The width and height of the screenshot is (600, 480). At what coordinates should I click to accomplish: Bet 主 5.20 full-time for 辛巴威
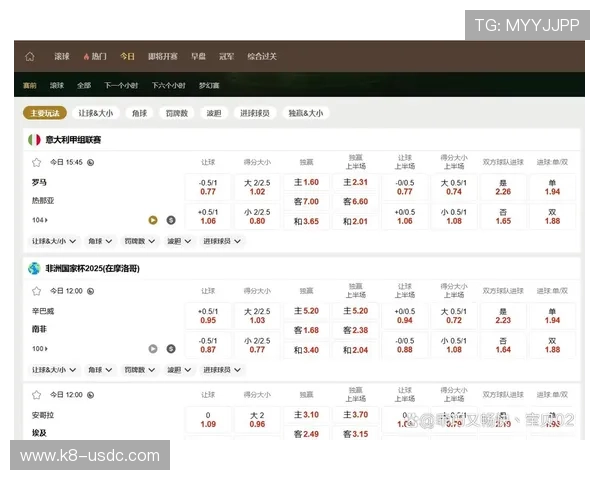[x=306, y=311]
